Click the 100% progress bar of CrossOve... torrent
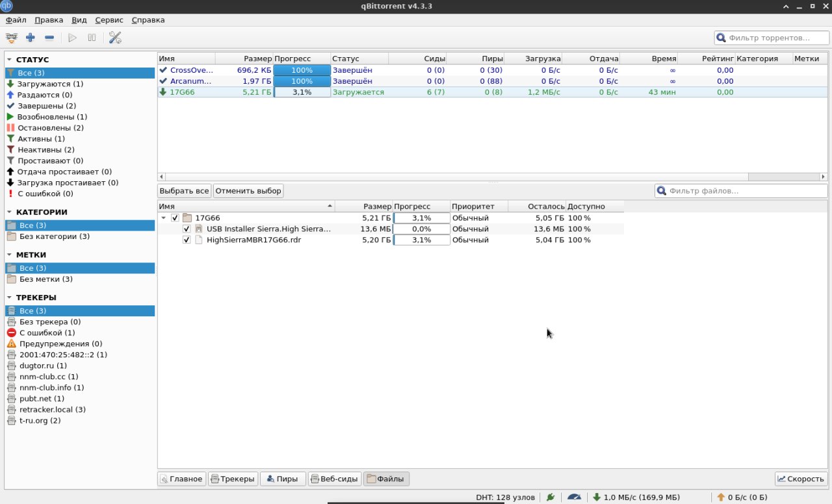832x504 pixels. coord(302,70)
